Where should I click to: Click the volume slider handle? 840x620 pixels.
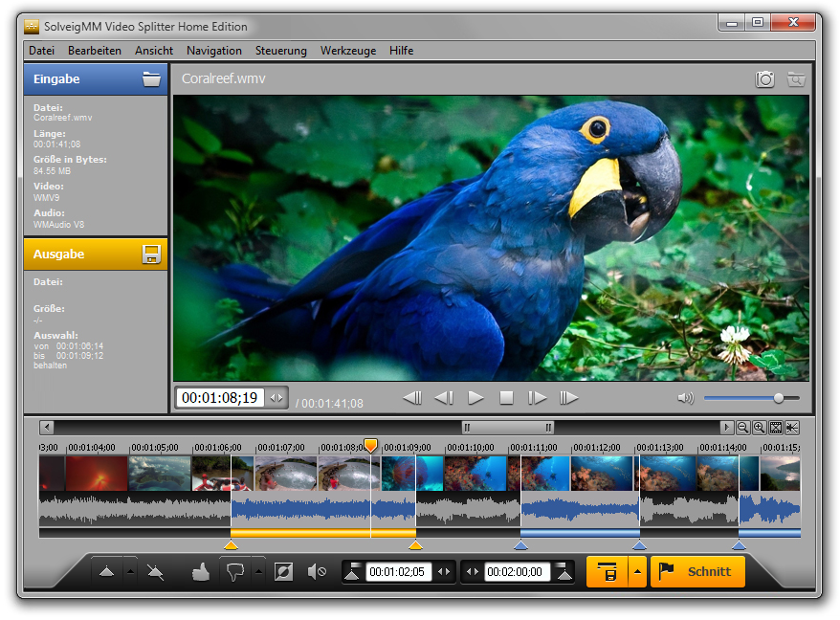coord(779,398)
